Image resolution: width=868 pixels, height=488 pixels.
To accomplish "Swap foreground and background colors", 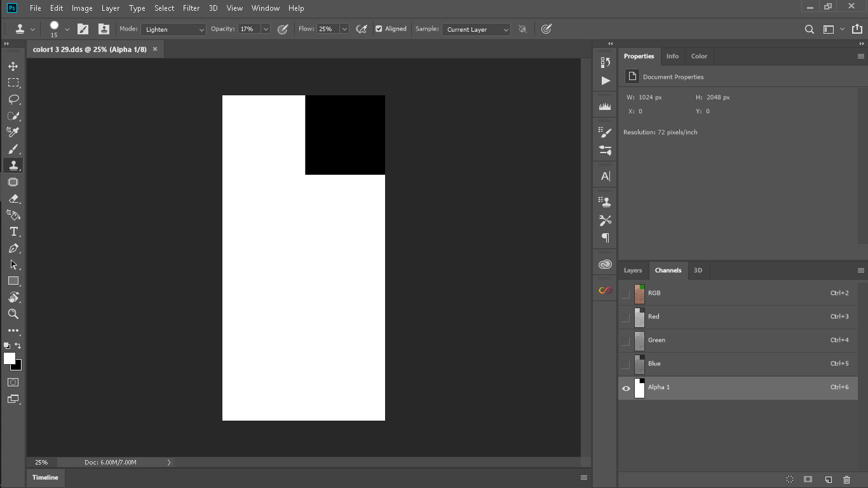I will (18, 346).
